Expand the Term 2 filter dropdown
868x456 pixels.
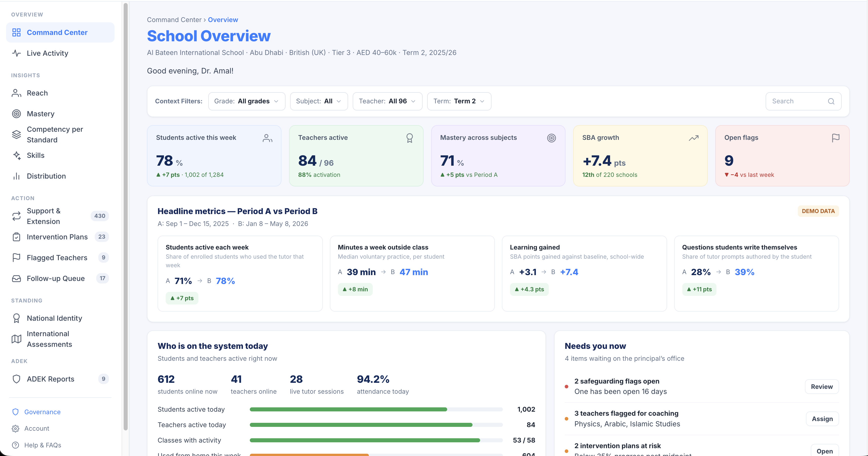[459, 101]
